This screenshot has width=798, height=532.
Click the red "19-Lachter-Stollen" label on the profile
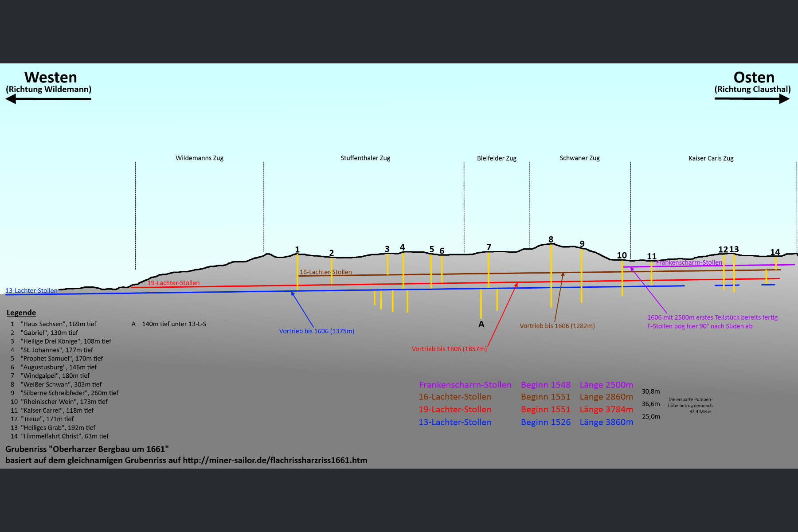click(x=173, y=283)
